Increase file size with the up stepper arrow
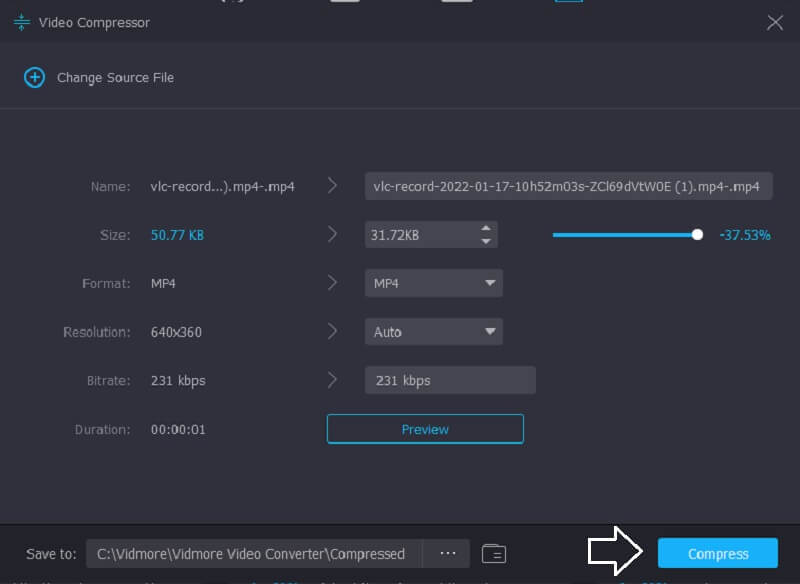 [486, 229]
